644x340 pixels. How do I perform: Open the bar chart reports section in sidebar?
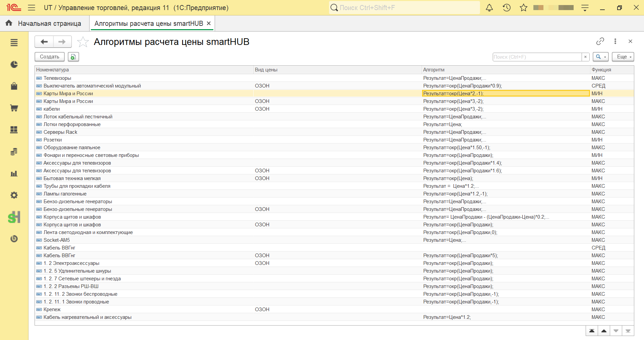[x=14, y=173]
